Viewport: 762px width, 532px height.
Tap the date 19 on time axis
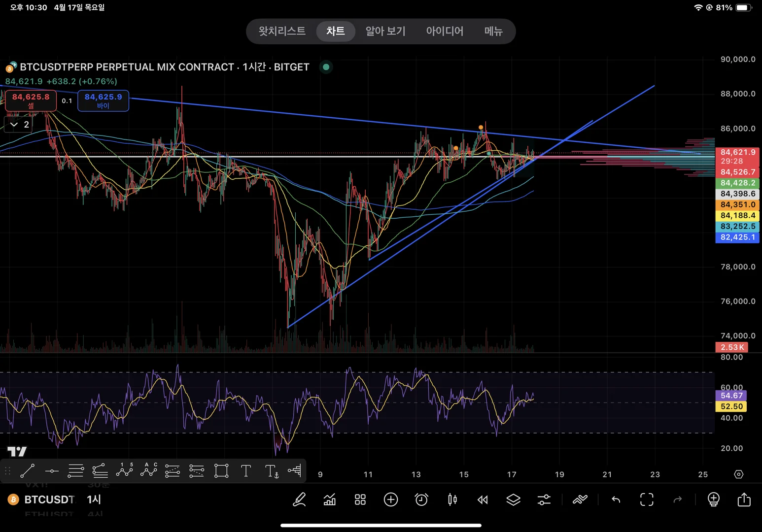tap(559, 474)
